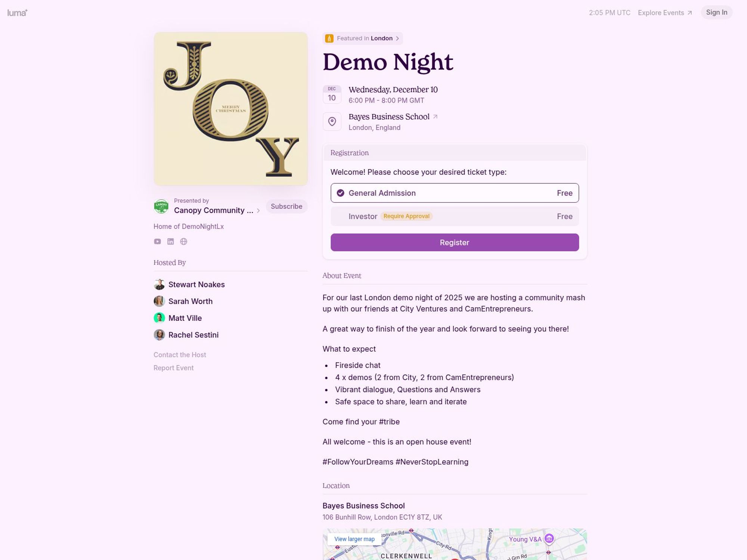Click Sign In
The width and height of the screenshot is (747, 560).
point(716,12)
